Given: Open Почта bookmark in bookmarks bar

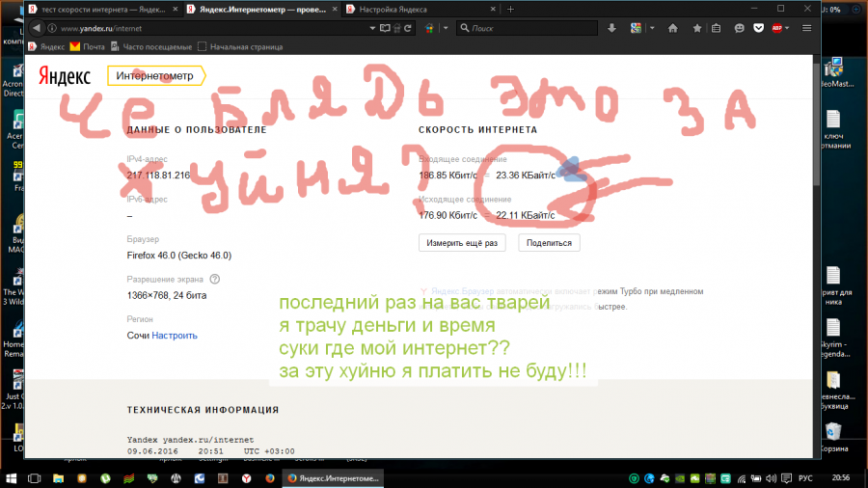Looking at the screenshot, I should [88, 47].
